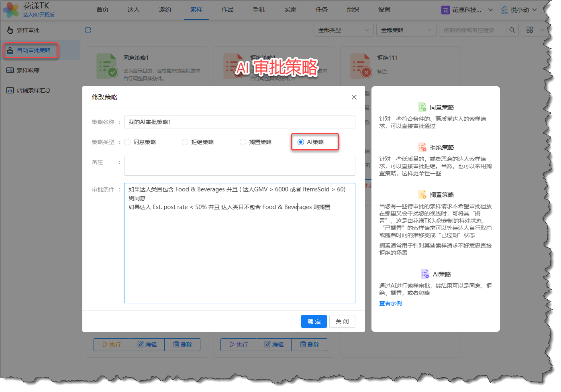
Task: Expand the 全部策略 filter dropdown
Action: pos(406,30)
